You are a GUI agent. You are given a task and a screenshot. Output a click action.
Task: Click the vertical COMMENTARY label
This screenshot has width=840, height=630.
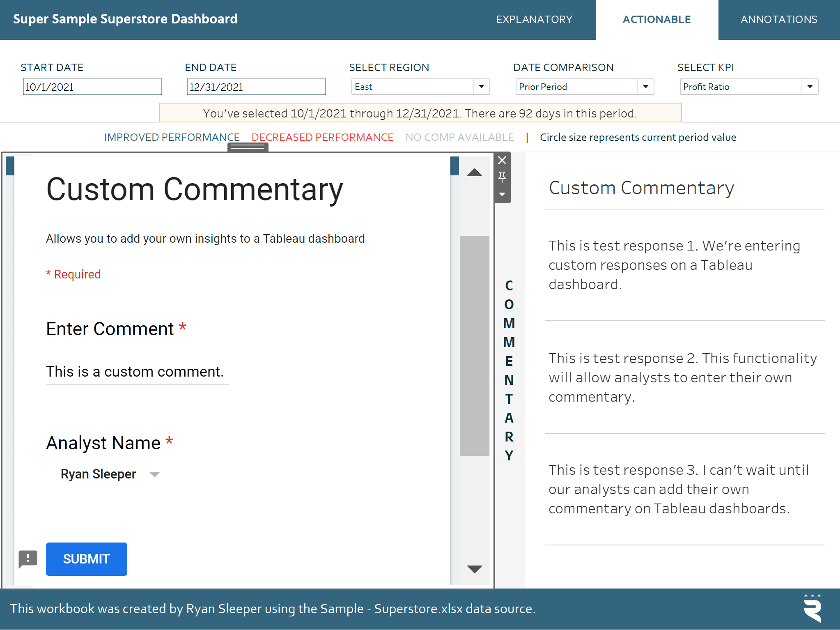click(509, 370)
